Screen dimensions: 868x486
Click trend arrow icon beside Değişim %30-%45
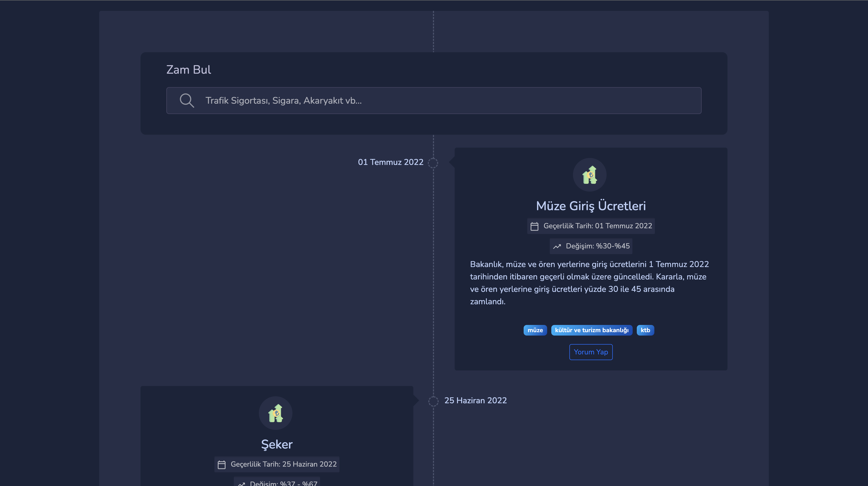pos(557,246)
